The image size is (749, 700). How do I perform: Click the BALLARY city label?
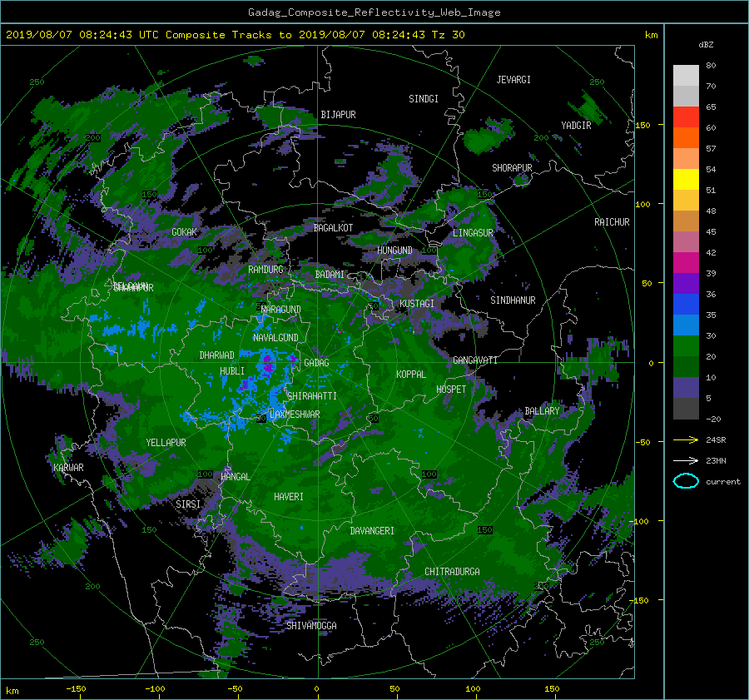(x=542, y=411)
